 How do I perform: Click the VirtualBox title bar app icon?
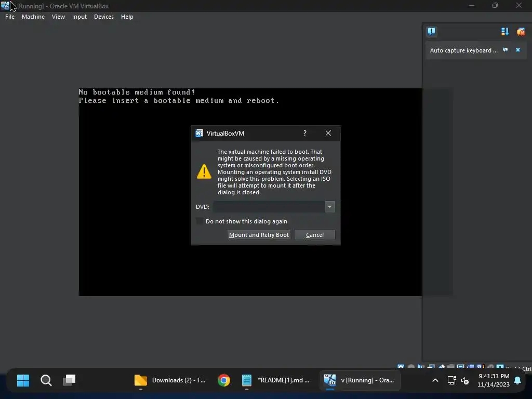(5, 6)
